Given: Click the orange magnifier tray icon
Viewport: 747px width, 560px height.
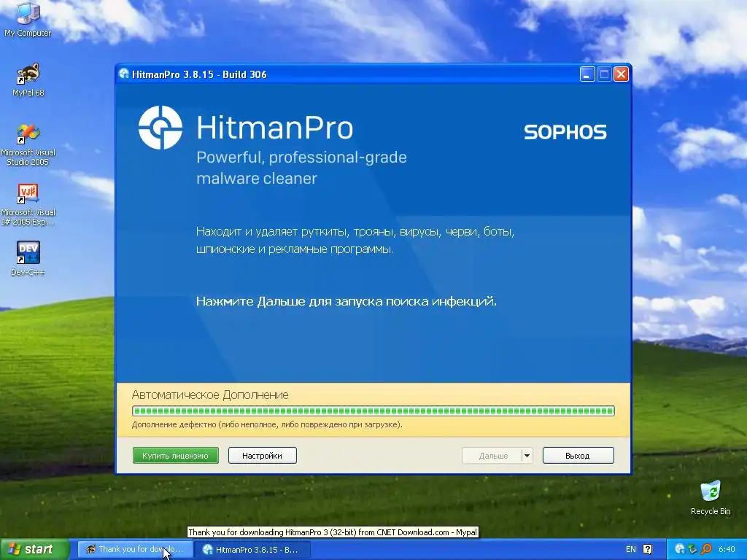Looking at the screenshot, I should (706, 549).
